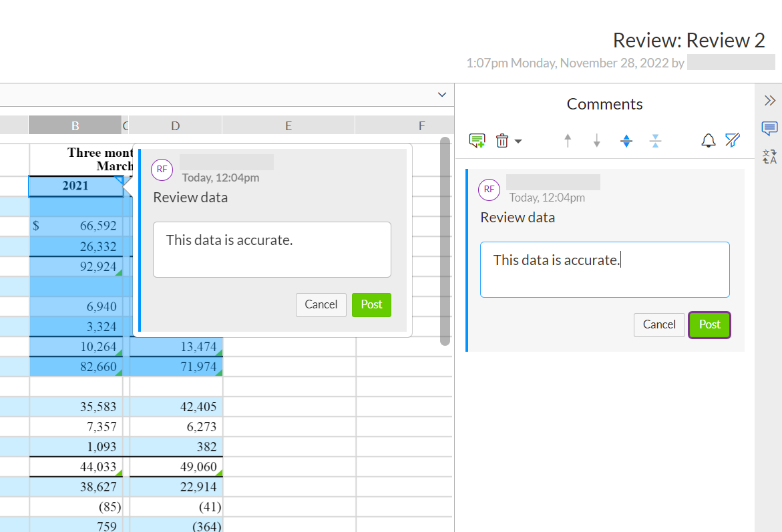
Task: Select column B header
Action: coord(75,125)
